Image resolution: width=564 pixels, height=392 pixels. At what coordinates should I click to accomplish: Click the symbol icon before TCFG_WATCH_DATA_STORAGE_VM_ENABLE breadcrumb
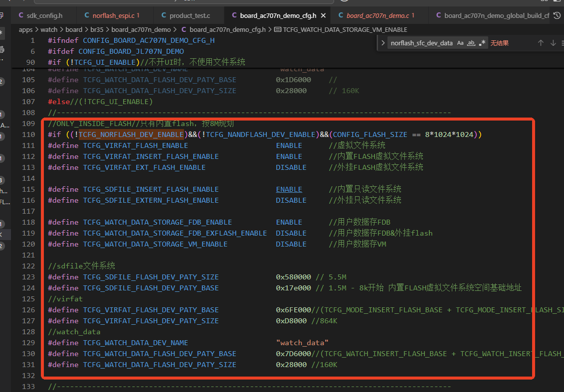pyautogui.click(x=278, y=29)
